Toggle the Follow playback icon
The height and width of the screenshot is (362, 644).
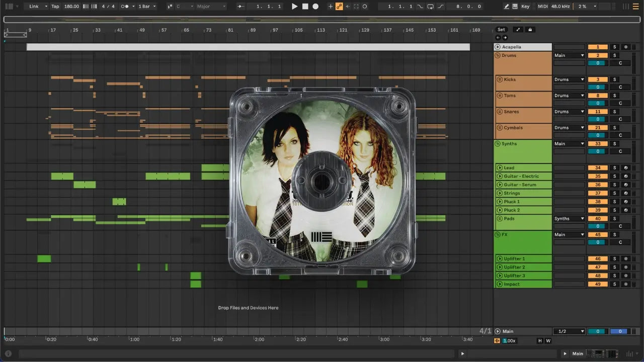[x=241, y=7]
